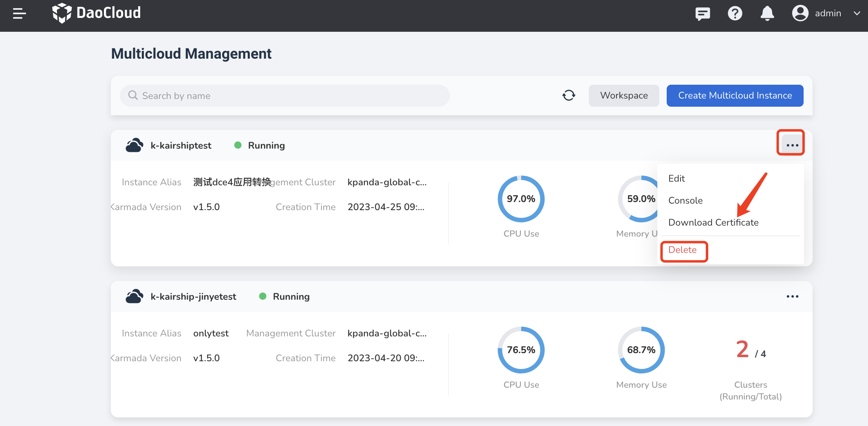Viewport: 868px width, 426px height.
Task: Click Create Multicloud Instance button
Action: pyautogui.click(x=735, y=96)
